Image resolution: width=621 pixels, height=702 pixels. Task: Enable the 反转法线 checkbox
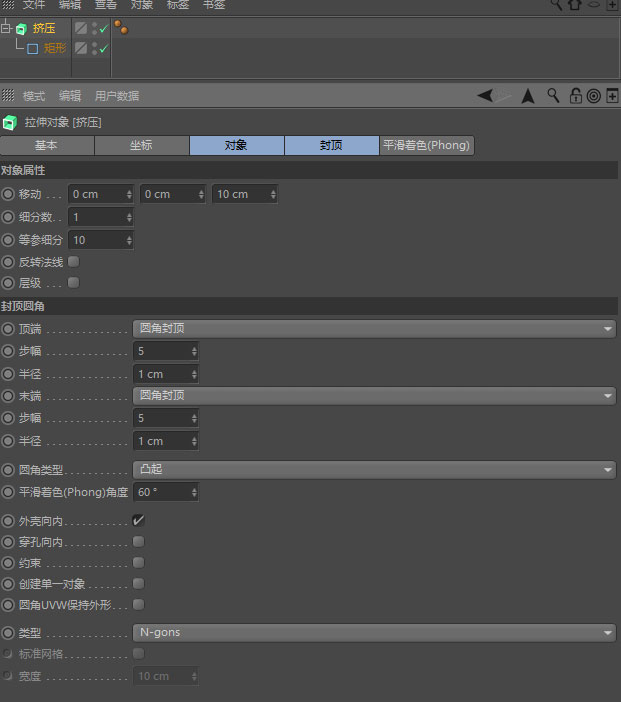(73, 261)
